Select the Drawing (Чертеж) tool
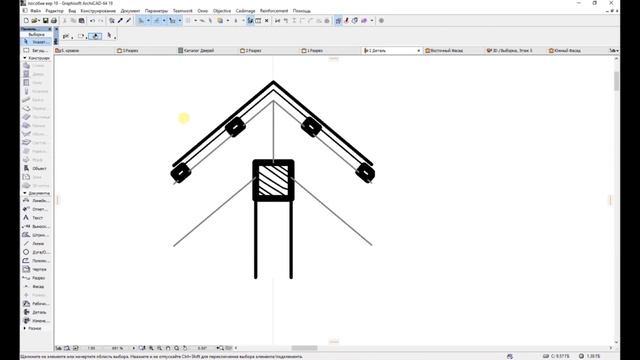 [x=36, y=269]
